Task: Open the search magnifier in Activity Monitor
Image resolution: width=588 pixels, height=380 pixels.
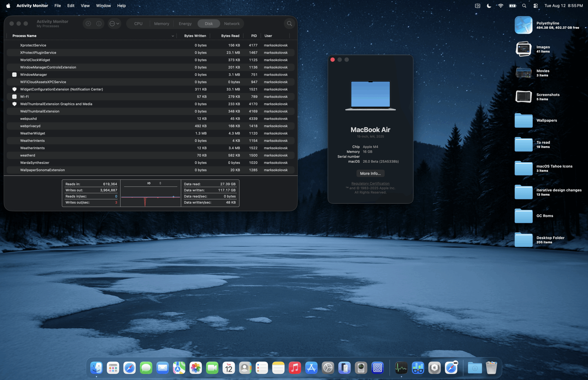Action: point(289,24)
